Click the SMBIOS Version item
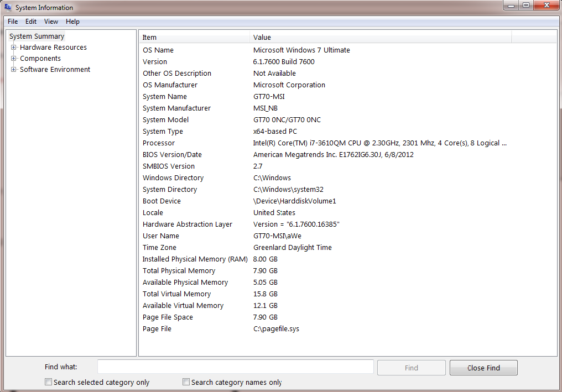Image resolution: width=562 pixels, height=392 pixels. click(169, 166)
